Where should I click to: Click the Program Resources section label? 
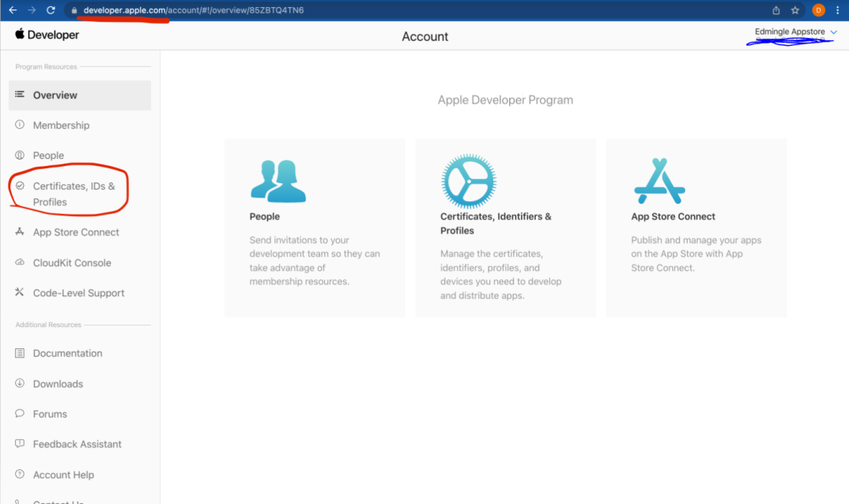(46, 66)
